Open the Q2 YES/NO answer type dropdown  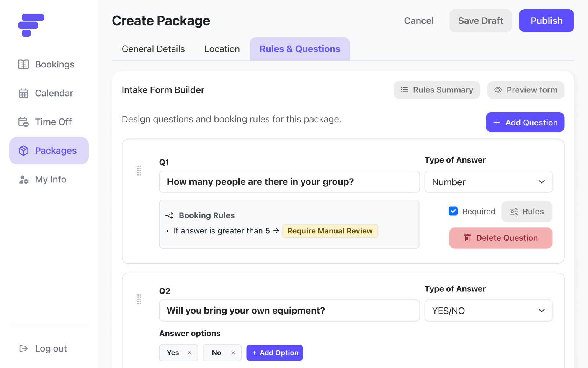click(488, 310)
